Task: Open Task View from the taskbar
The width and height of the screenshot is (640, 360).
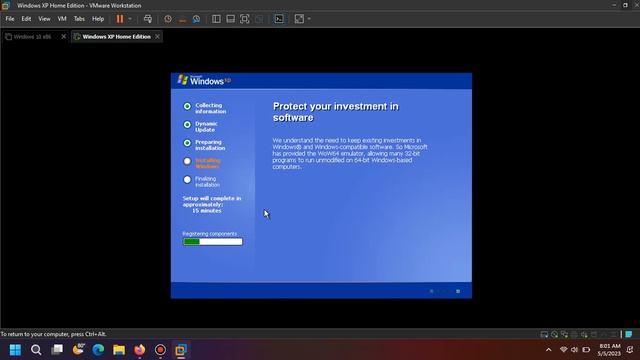Action: pos(57,350)
